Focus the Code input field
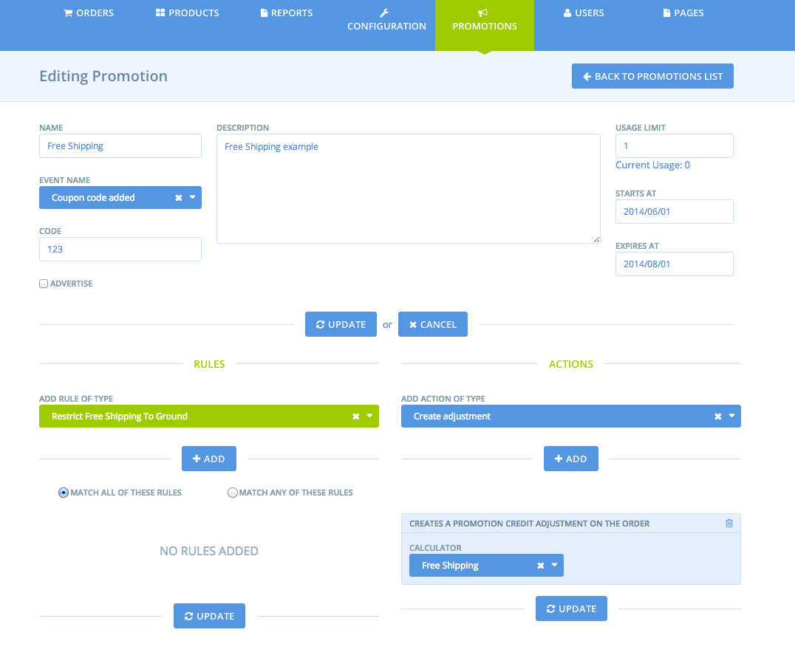This screenshot has height=672, width=795. coord(120,250)
